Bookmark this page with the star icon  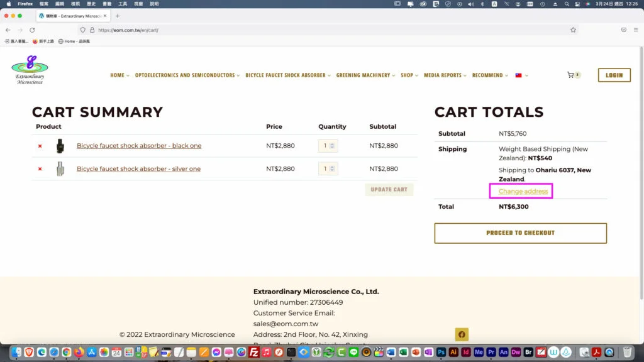(573, 30)
